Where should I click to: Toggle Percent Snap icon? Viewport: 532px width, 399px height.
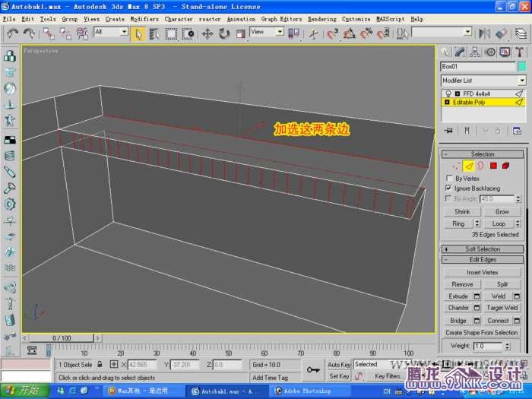pos(366,33)
